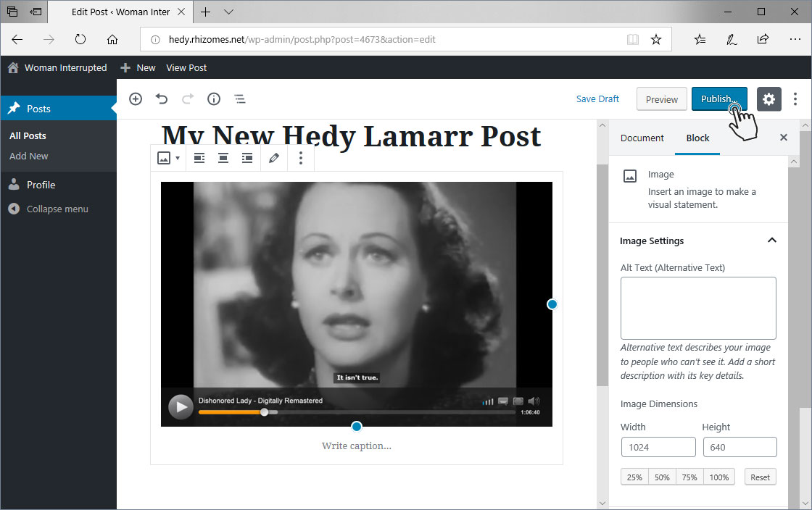Close the Edit Post tab

click(181, 12)
